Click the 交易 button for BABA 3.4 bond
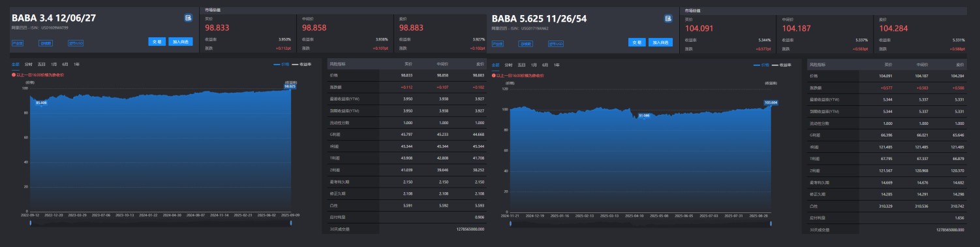 coord(157,42)
